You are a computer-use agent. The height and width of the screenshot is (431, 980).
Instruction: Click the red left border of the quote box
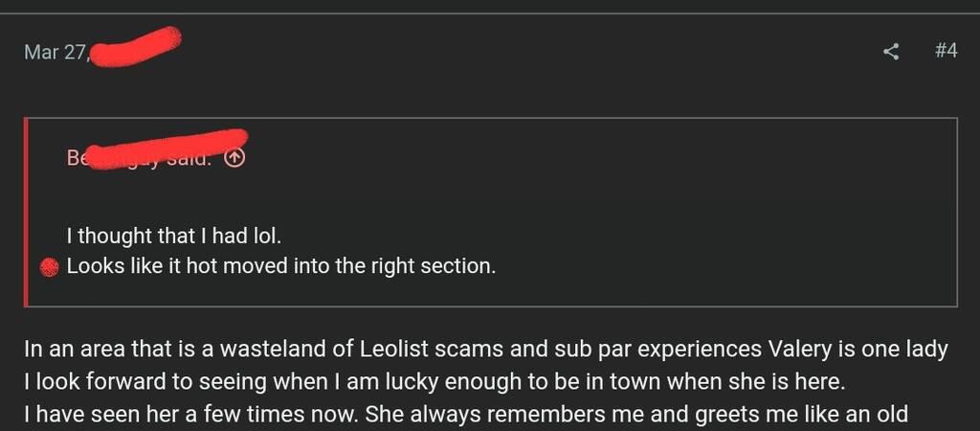pos(26,212)
